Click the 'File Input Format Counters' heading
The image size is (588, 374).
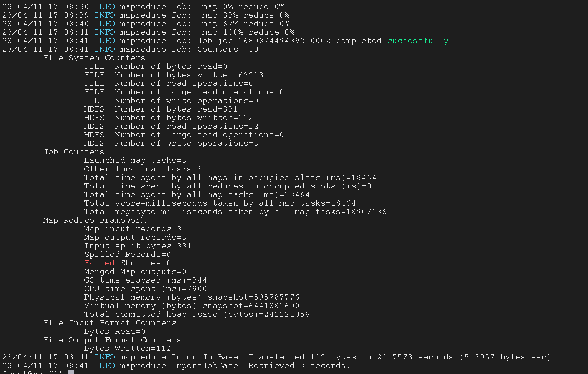click(110, 323)
